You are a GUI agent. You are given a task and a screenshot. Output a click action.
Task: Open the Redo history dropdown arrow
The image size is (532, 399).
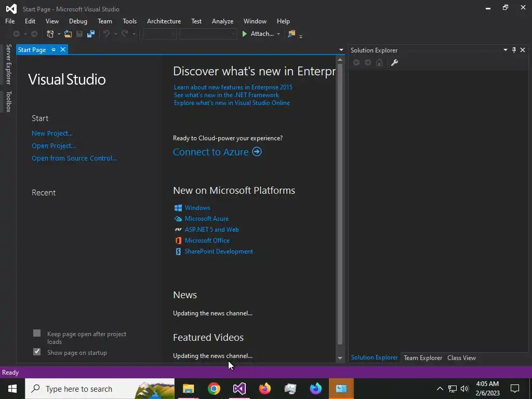click(134, 34)
